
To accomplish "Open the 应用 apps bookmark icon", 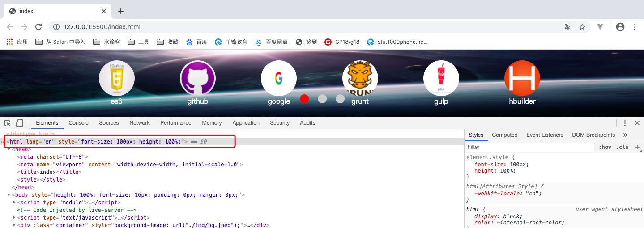I will 17,42.
